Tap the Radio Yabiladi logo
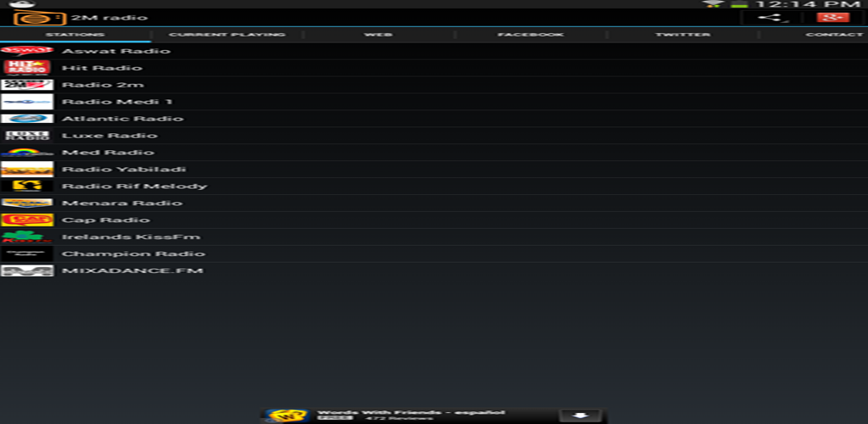Screen dimensions: 868x424 27,170
